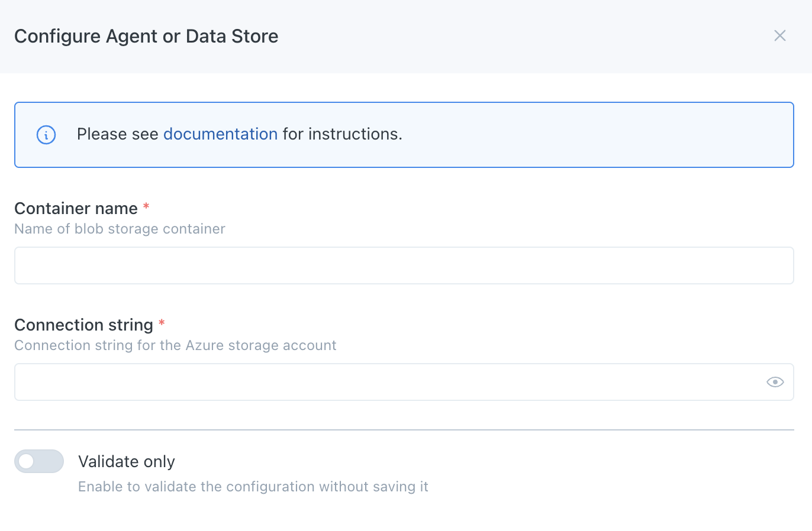Click the dialog title "Configure Agent or Data Store"
Image resolution: width=812 pixels, height=531 pixels.
click(146, 36)
